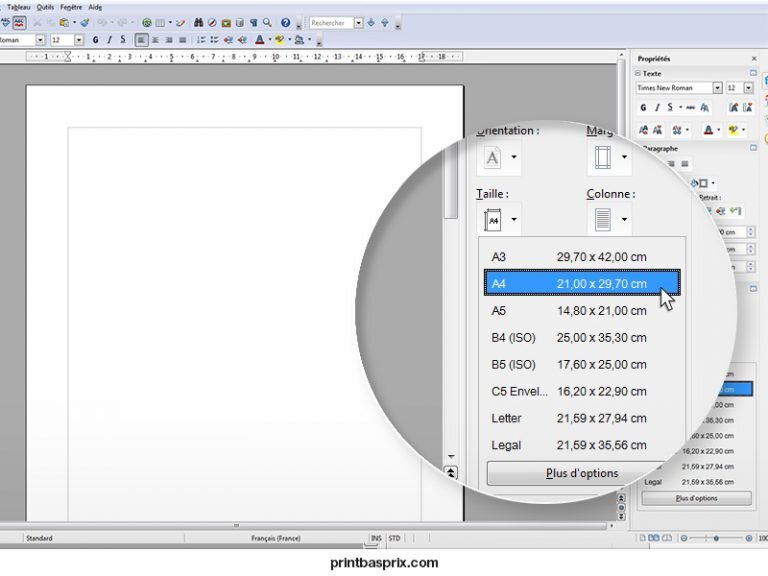Click Find Next down arrow
Viewport: 768px width, 576px height.
coord(371,23)
